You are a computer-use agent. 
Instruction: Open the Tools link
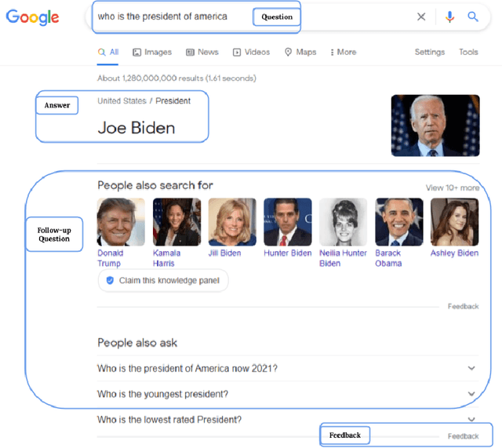coord(468,52)
